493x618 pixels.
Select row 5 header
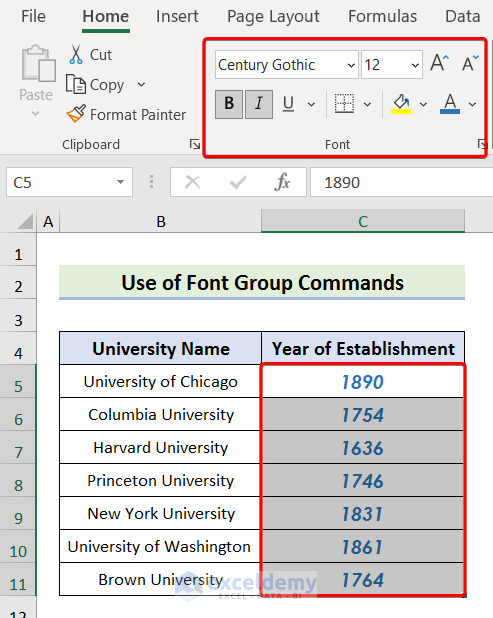(18, 381)
